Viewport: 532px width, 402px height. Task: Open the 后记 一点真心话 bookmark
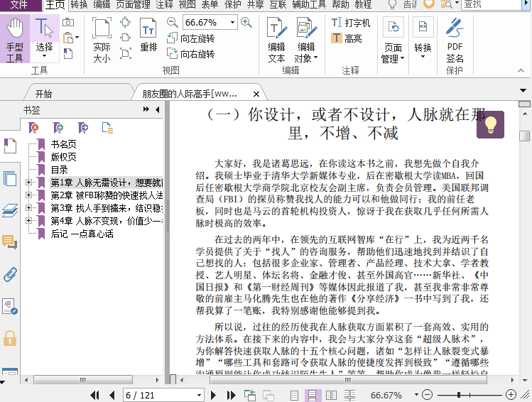tap(82, 234)
